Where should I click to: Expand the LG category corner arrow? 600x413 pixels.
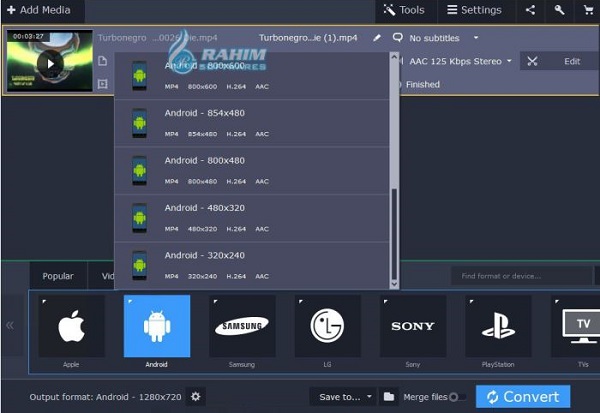tap(301, 302)
